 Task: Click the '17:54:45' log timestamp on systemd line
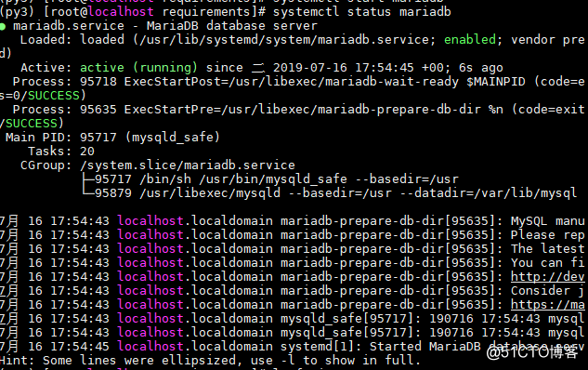pyautogui.click(x=80, y=347)
